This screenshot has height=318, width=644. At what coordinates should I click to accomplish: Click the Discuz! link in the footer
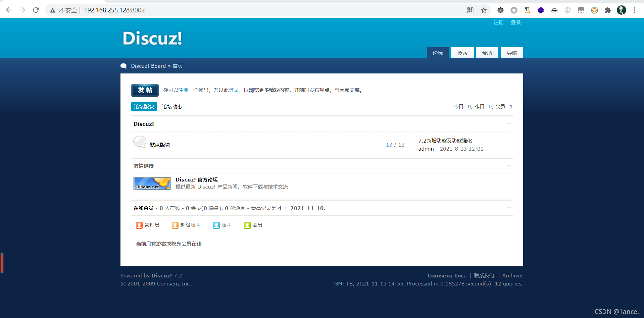[162, 276]
